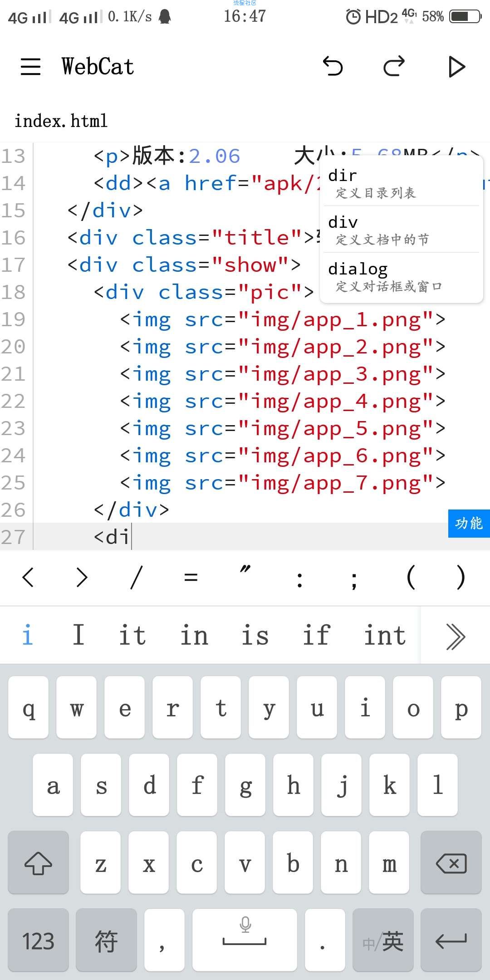Image resolution: width=490 pixels, height=980 pixels.
Task: Undo the last edit
Action: point(333,67)
